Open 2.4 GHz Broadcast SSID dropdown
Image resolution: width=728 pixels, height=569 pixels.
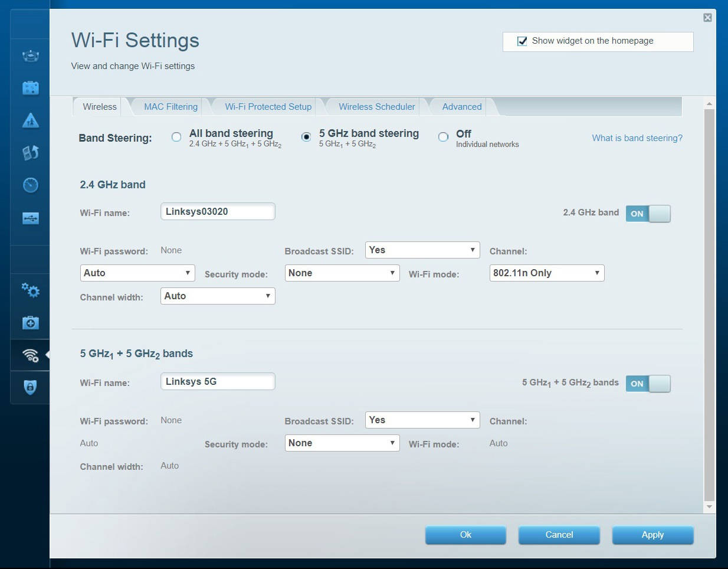point(422,250)
